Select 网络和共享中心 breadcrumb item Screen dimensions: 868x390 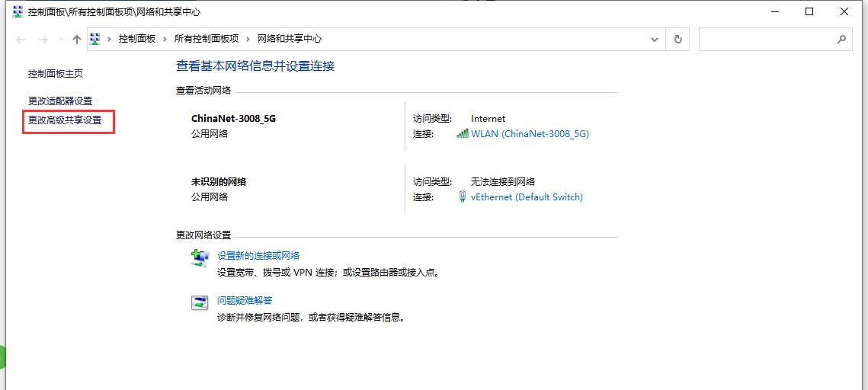290,39
